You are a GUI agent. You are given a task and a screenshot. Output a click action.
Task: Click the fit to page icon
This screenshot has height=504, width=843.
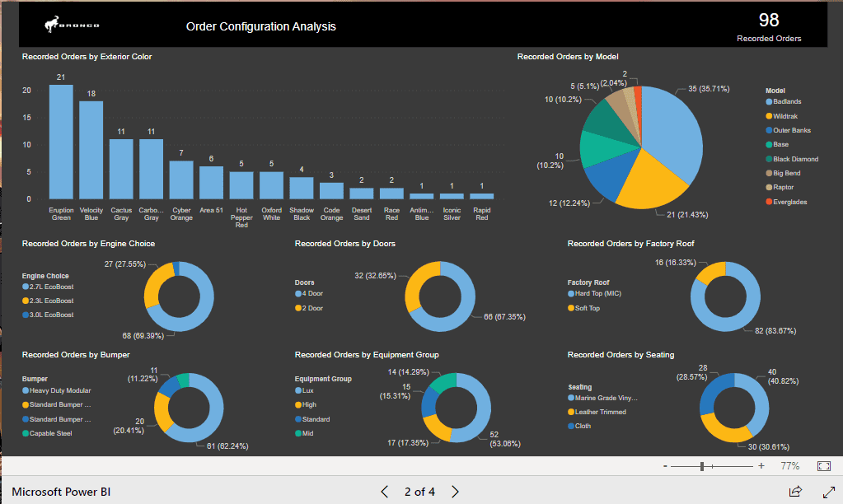point(824,466)
